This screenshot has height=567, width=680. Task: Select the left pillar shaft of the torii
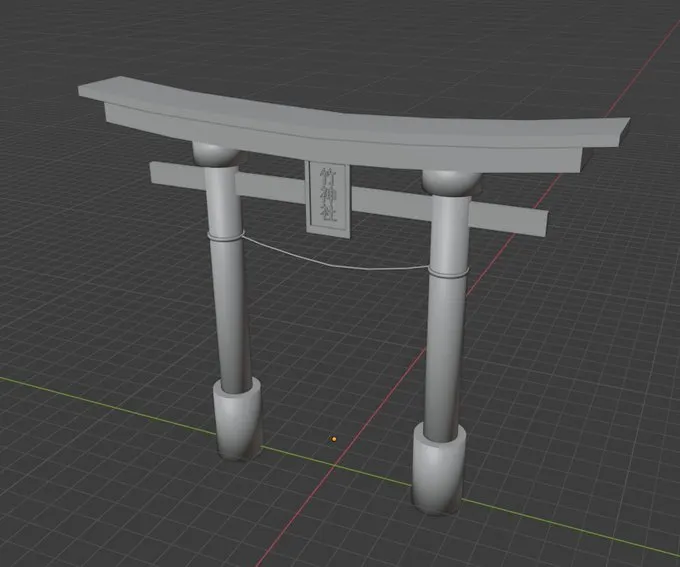229,282
